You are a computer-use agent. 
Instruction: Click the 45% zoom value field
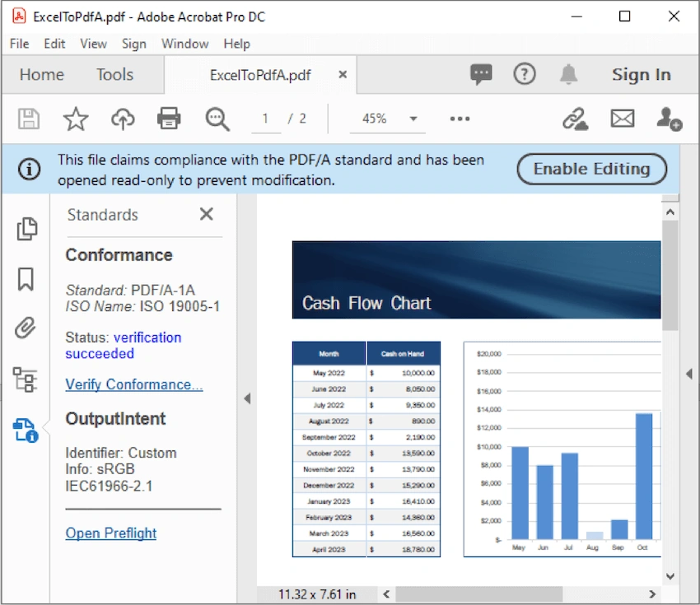coord(374,119)
